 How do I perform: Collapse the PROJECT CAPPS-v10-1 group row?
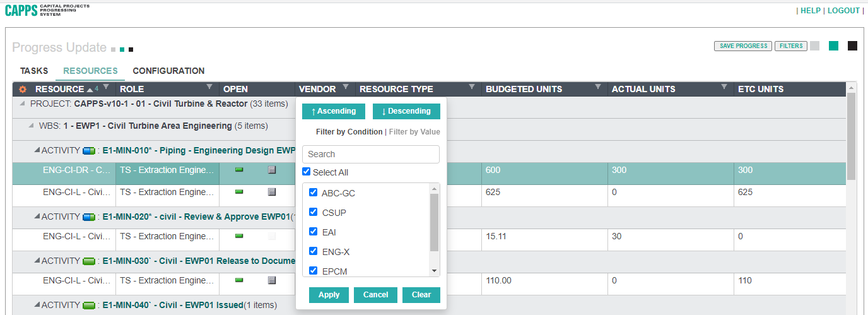coord(23,104)
